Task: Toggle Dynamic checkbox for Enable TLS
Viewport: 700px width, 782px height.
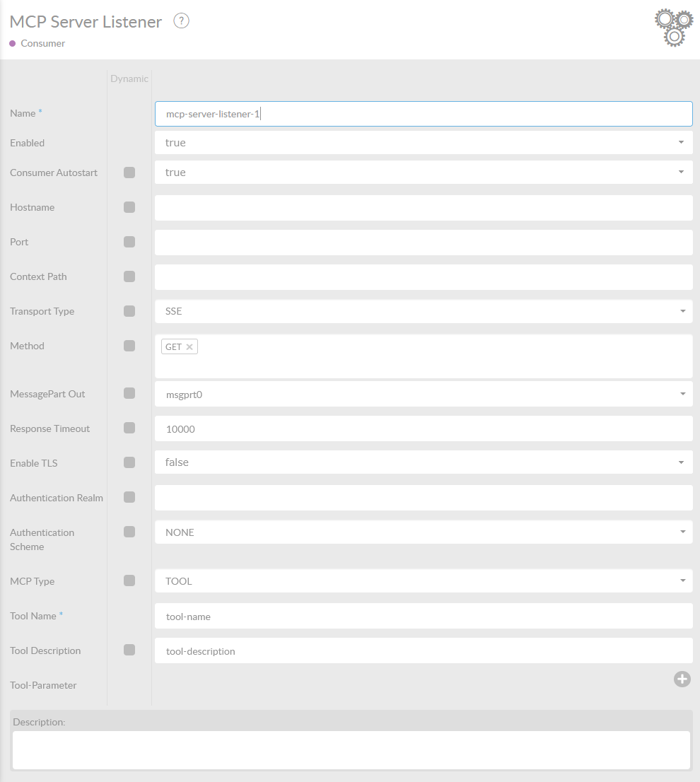Action: click(x=129, y=462)
